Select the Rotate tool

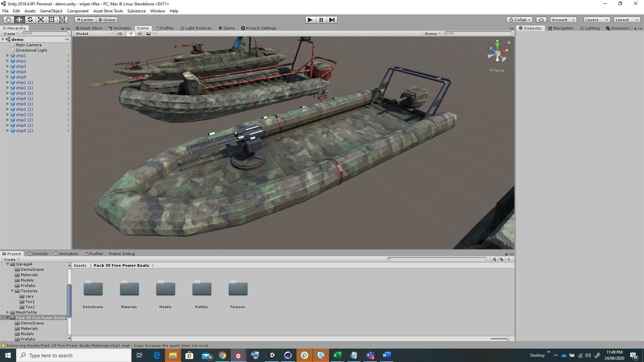point(30,20)
